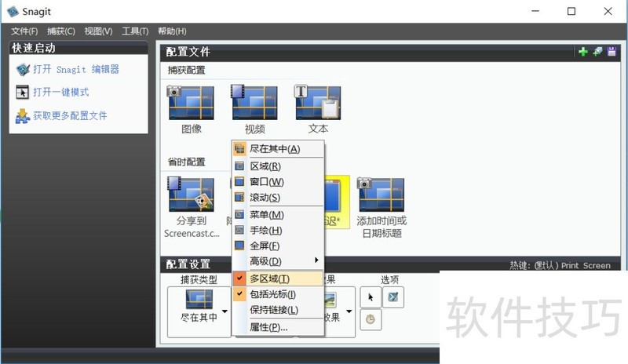The height and width of the screenshot is (364, 628).
Task: Open the 帮助(H) menu
Action: tap(172, 31)
